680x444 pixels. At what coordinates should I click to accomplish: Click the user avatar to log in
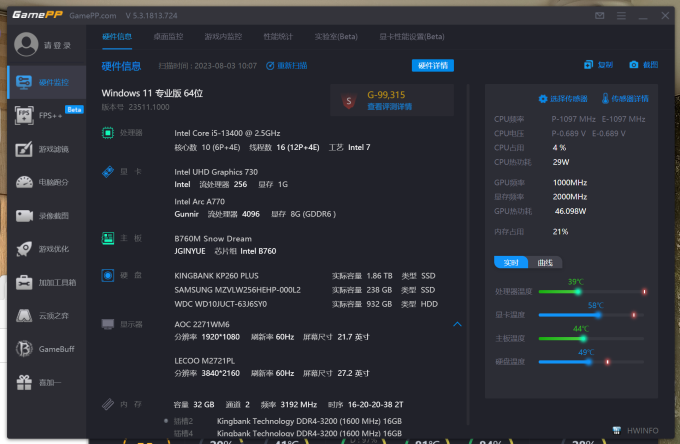pyautogui.click(x=26, y=44)
